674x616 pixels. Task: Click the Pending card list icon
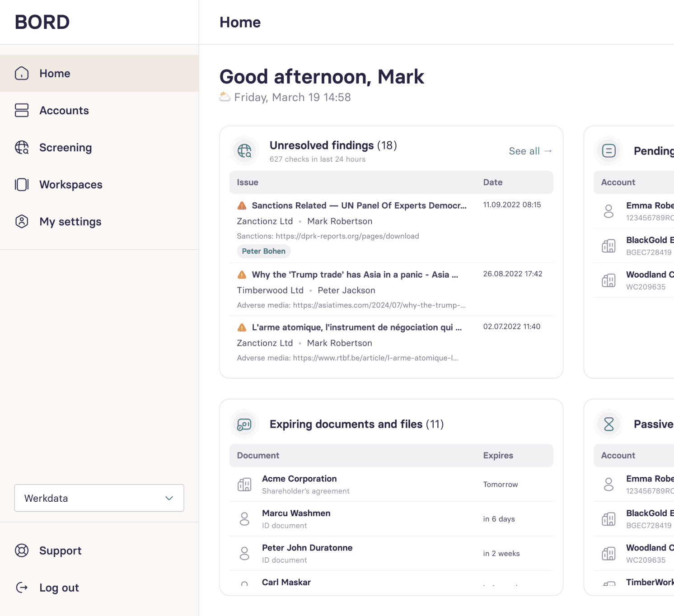point(609,151)
